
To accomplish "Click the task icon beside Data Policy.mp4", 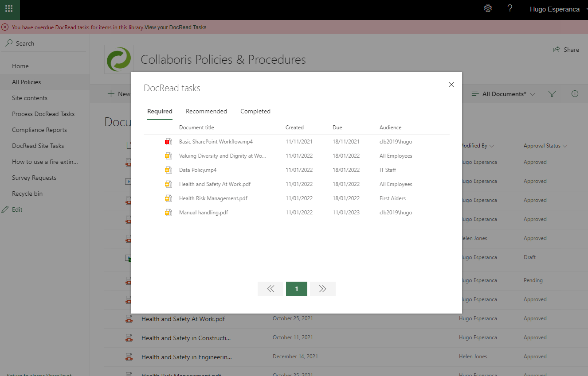I will click(x=168, y=170).
